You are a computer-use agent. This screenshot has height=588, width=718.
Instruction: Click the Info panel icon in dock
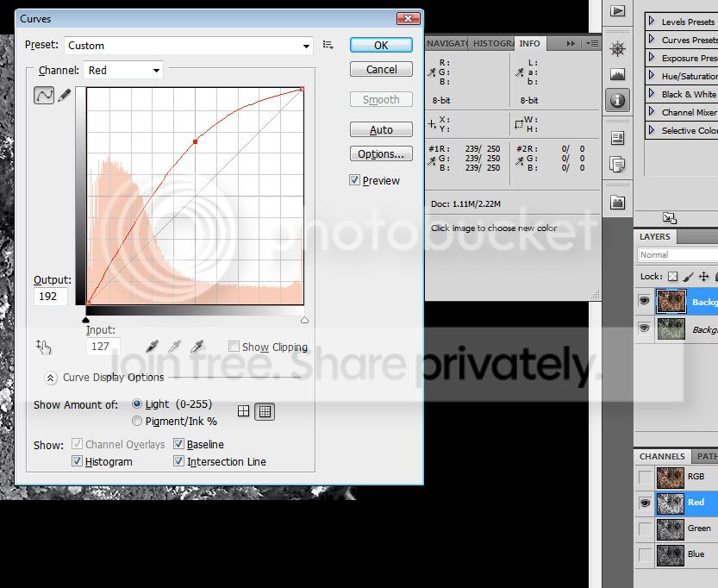(x=617, y=101)
